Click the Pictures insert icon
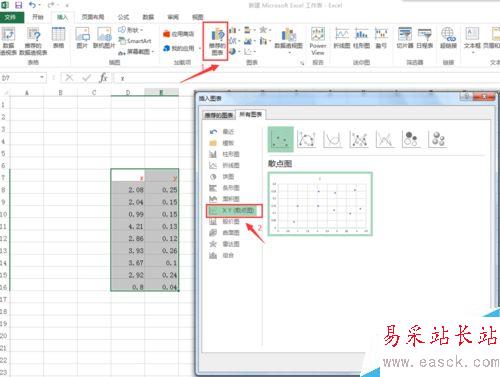The height and width of the screenshot is (377, 500). (x=82, y=38)
